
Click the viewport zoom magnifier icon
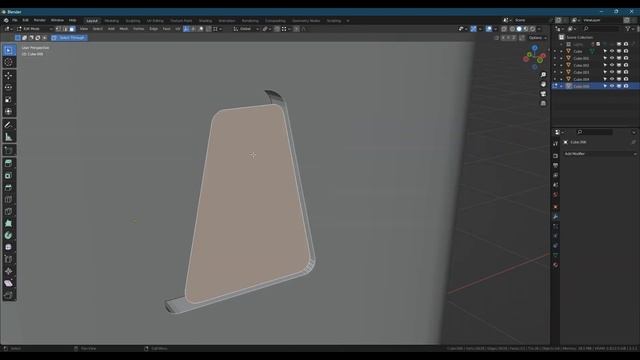coord(543,75)
